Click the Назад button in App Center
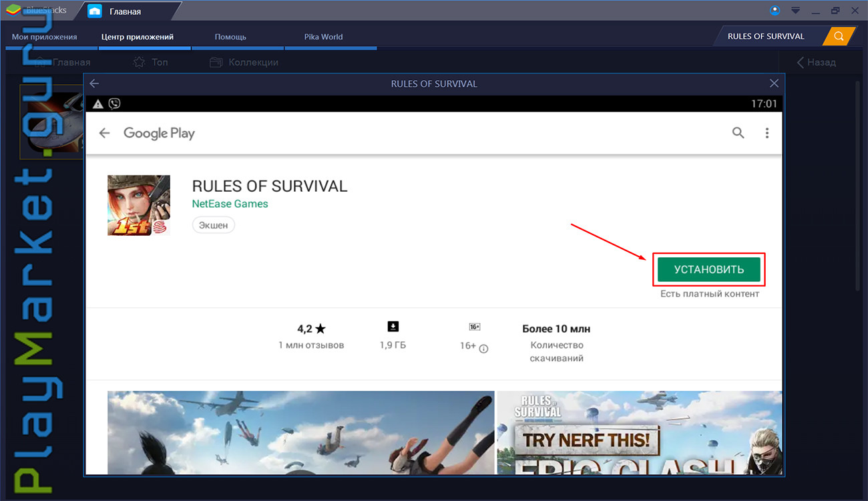868x501 pixels. click(x=817, y=62)
